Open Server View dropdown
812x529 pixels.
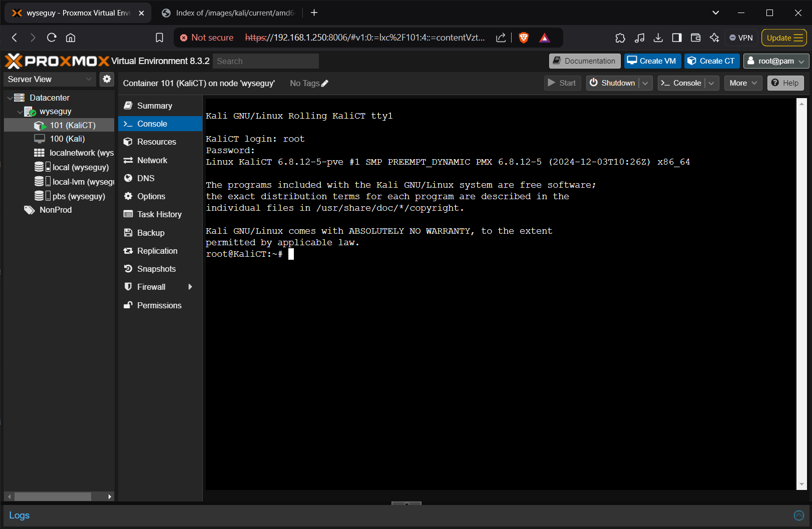point(49,79)
